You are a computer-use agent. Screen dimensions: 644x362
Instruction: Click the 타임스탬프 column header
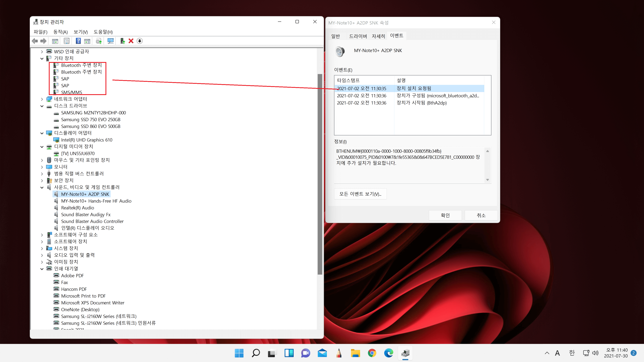tap(364, 80)
